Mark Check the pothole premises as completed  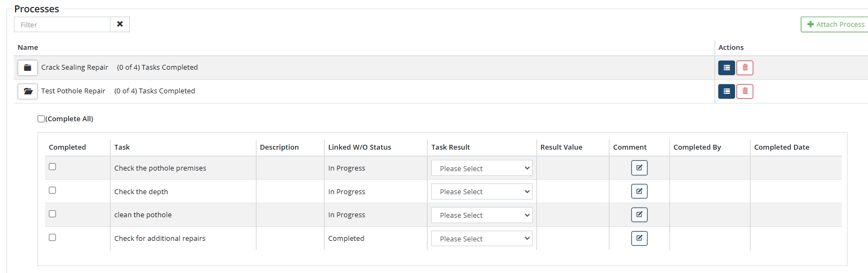[53, 167]
